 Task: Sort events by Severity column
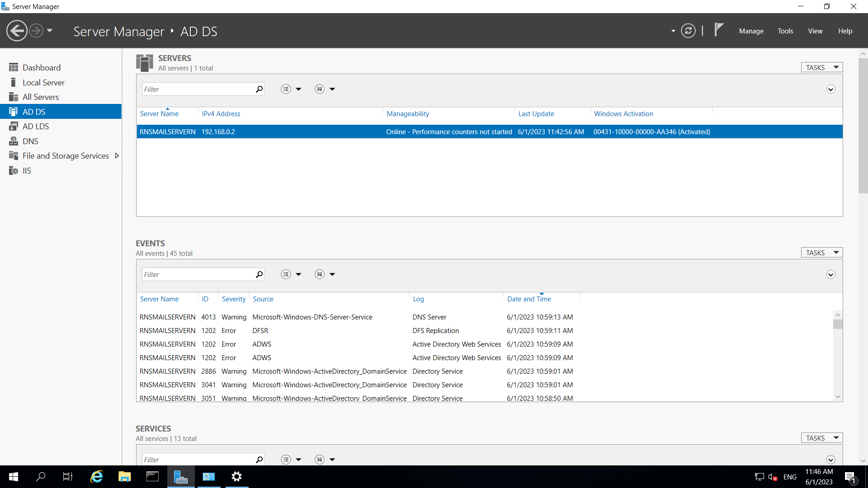click(x=234, y=299)
